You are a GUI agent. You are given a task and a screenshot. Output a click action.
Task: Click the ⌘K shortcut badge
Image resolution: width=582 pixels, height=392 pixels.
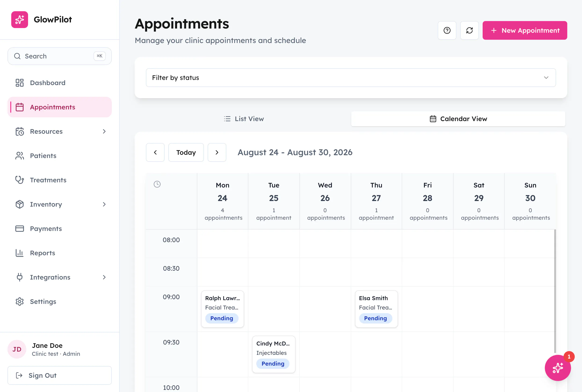[100, 56]
